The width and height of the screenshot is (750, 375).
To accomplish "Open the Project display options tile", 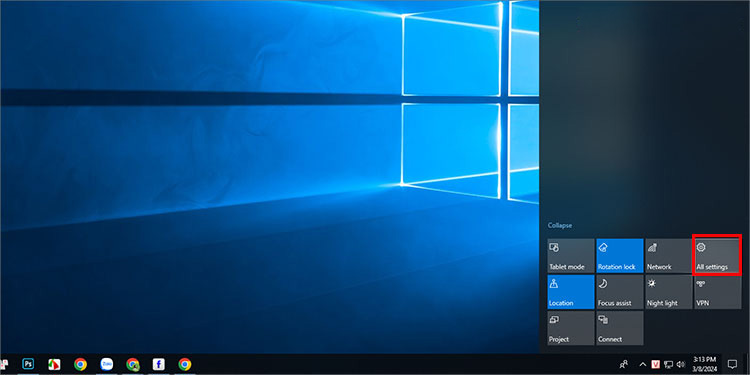I will pos(571,328).
